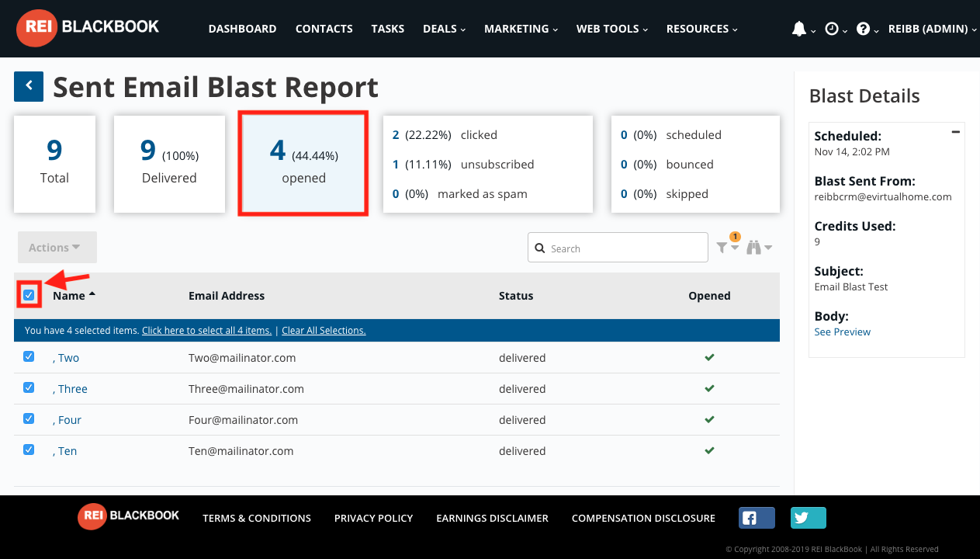Select the 4 opened stat card
This screenshot has height=559, width=980.
(303, 164)
